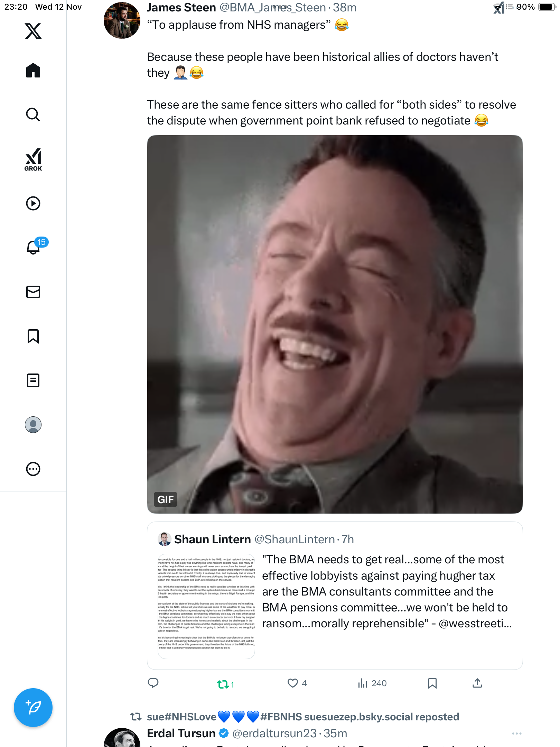
Task: Open the video play tab icon
Action: (33, 203)
